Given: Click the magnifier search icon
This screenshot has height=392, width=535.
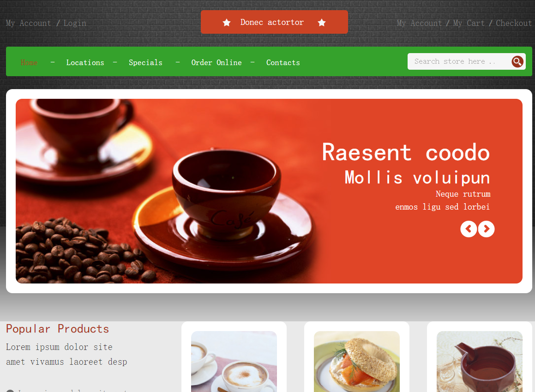Looking at the screenshot, I should (x=517, y=62).
